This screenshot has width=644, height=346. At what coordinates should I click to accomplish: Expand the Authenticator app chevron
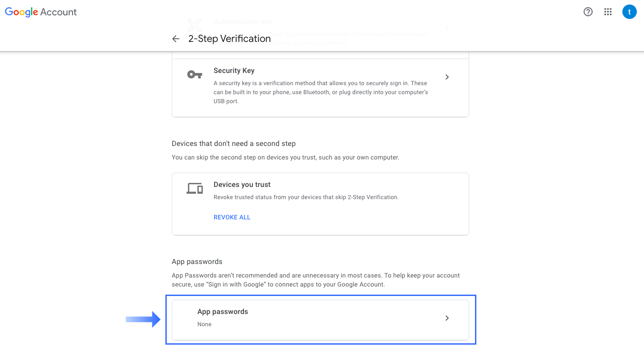pos(447,27)
